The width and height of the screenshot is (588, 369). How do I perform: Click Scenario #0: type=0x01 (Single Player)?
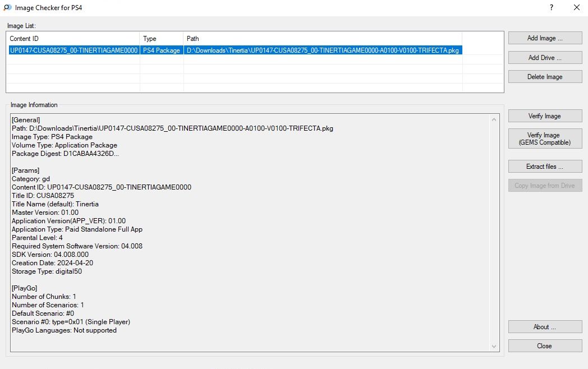pyautogui.click(x=71, y=322)
